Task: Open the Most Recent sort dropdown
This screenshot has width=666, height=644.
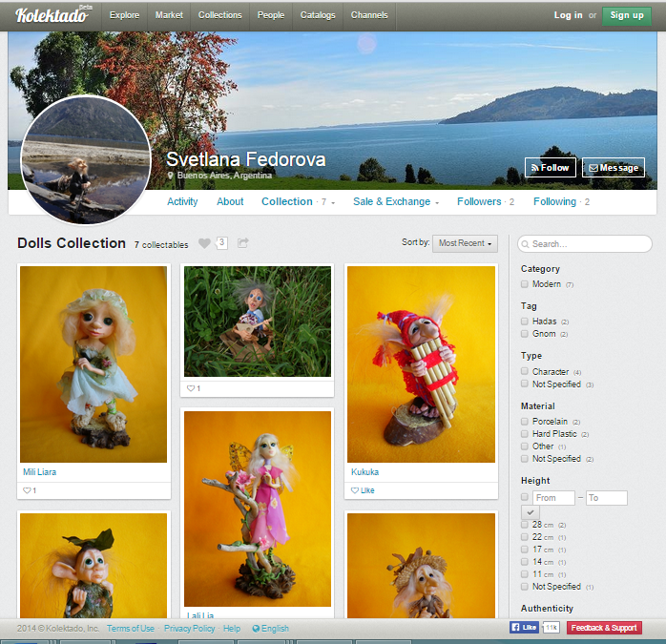Action: [465, 243]
